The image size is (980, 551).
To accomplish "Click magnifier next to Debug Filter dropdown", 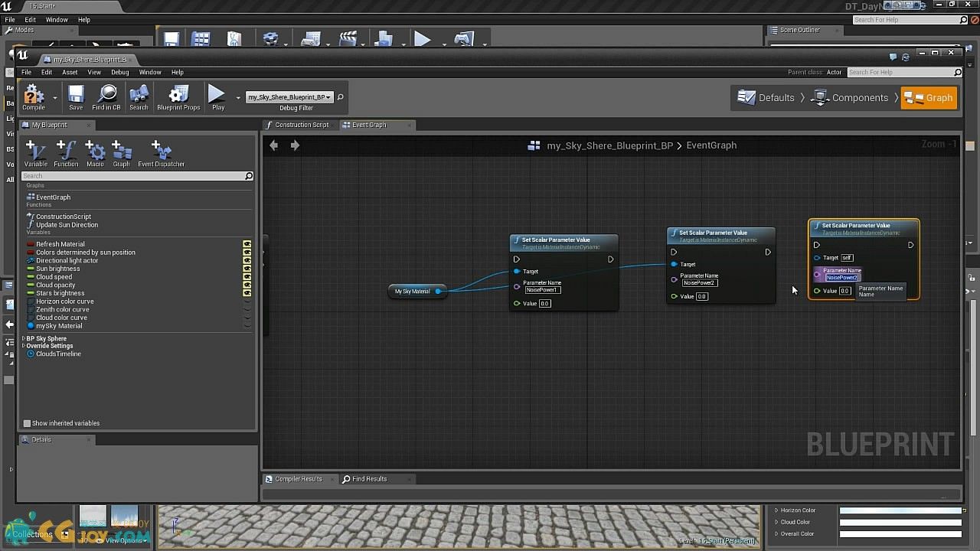I will point(341,97).
